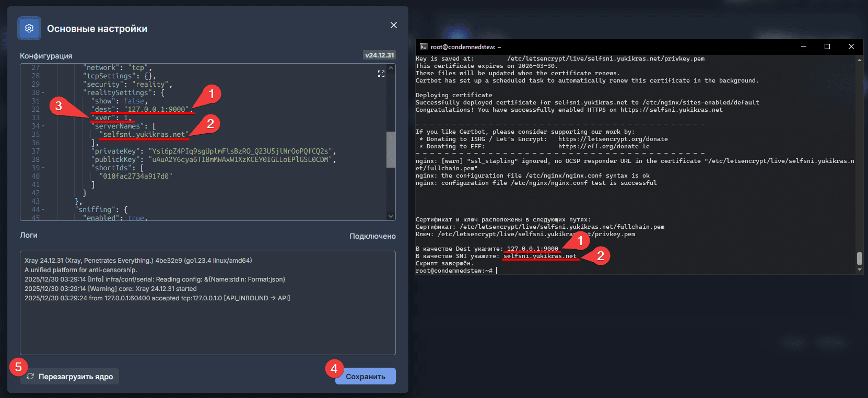Click the false value on the "show" line
Image resolution: width=868 pixels, height=398 pixels.
tap(134, 101)
